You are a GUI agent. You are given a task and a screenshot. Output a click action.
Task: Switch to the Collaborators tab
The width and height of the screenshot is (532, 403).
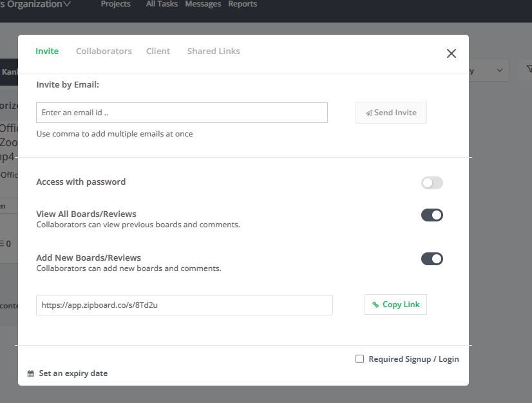(x=104, y=52)
